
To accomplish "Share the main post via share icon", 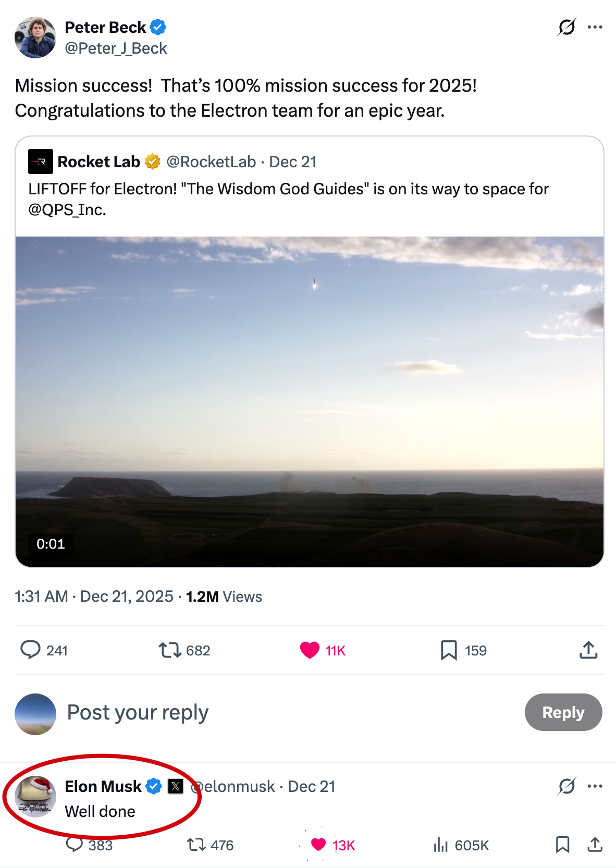I will (x=588, y=650).
